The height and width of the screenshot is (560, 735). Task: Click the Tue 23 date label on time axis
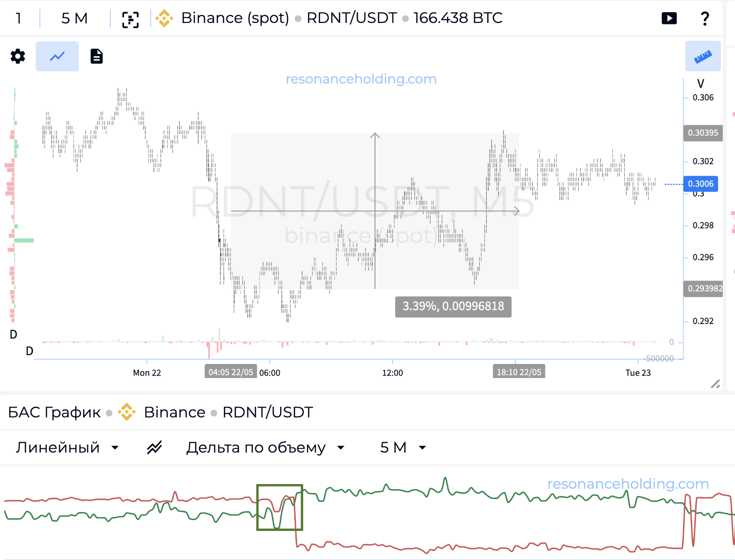638,373
